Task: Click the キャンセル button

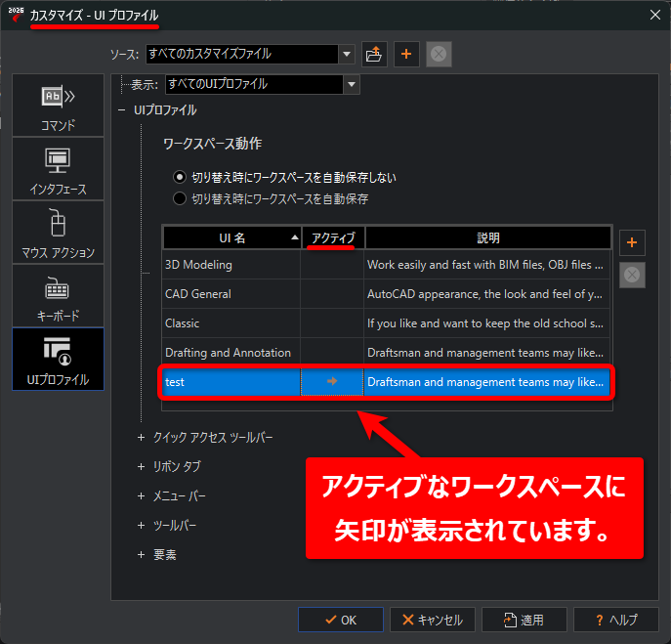Action: coord(433,620)
